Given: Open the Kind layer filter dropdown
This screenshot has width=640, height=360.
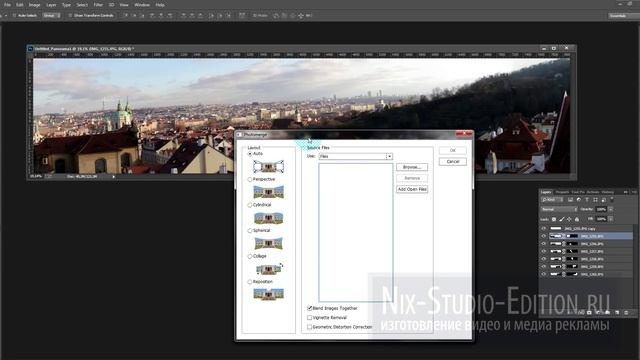Looking at the screenshot, I should 552,200.
